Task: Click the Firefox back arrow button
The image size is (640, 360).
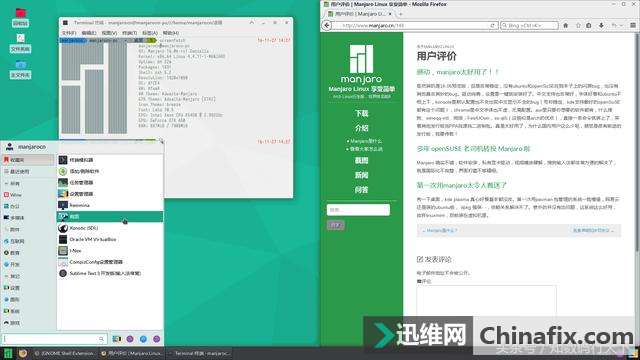Action: click(x=327, y=25)
